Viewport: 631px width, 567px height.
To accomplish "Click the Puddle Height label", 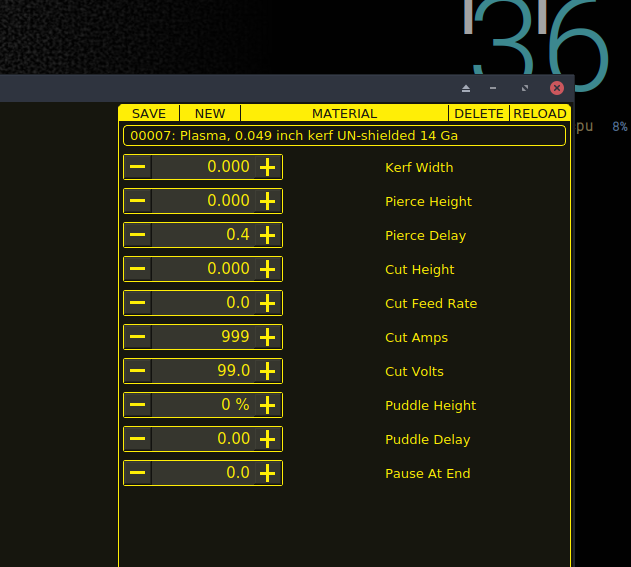I will click(431, 405).
